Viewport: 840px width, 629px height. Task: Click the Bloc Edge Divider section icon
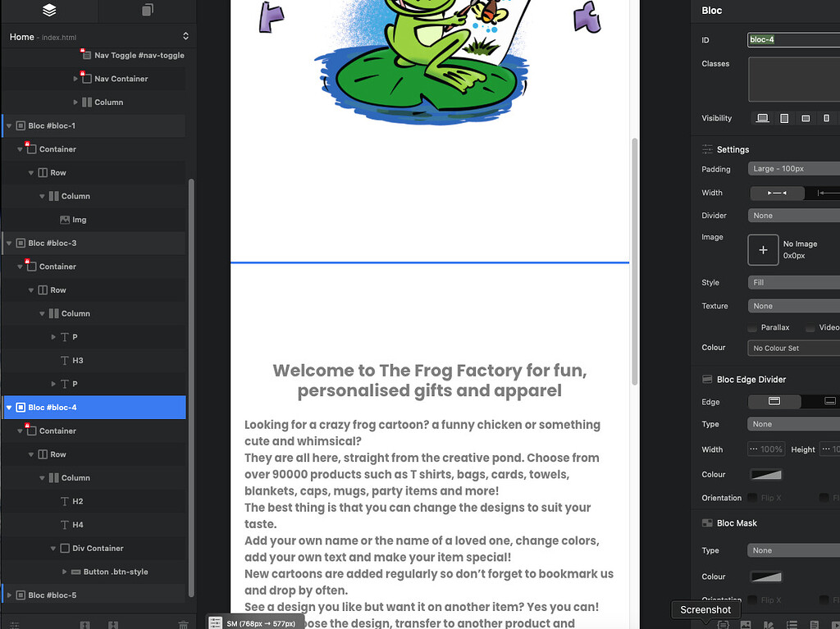pyautogui.click(x=707, y=379)
